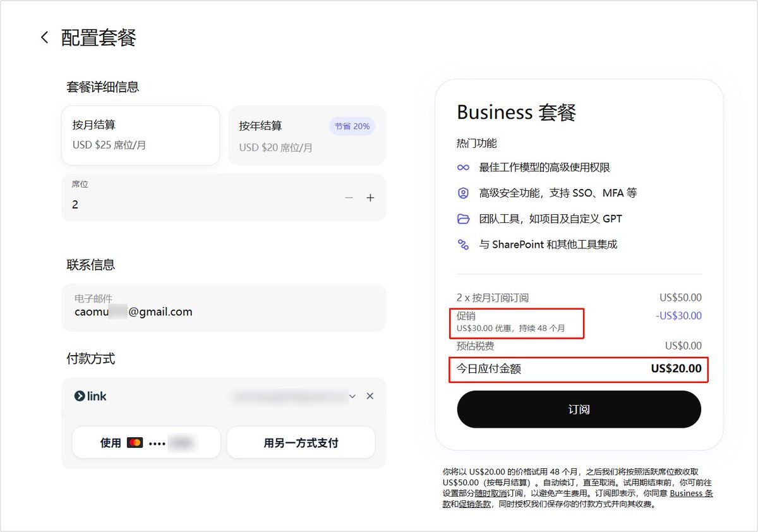Click the 订阅 subscribe button
758x532 pixels.
(579, 409)
